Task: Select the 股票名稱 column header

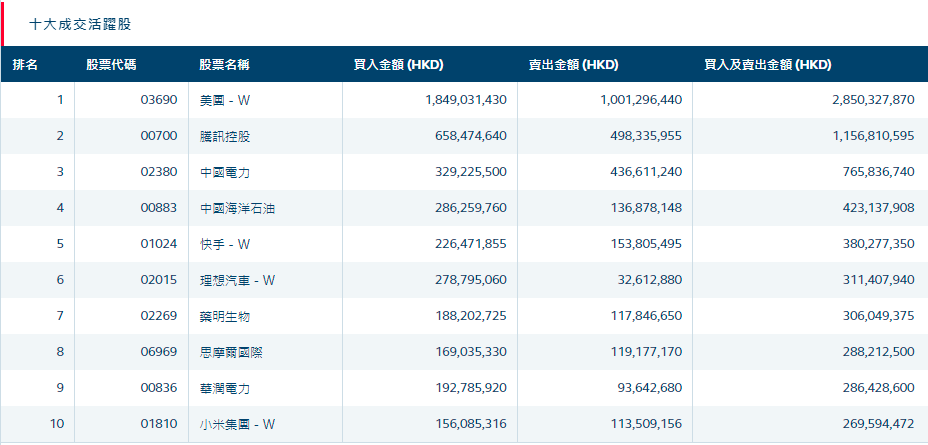Action: [x=224, y=65]
